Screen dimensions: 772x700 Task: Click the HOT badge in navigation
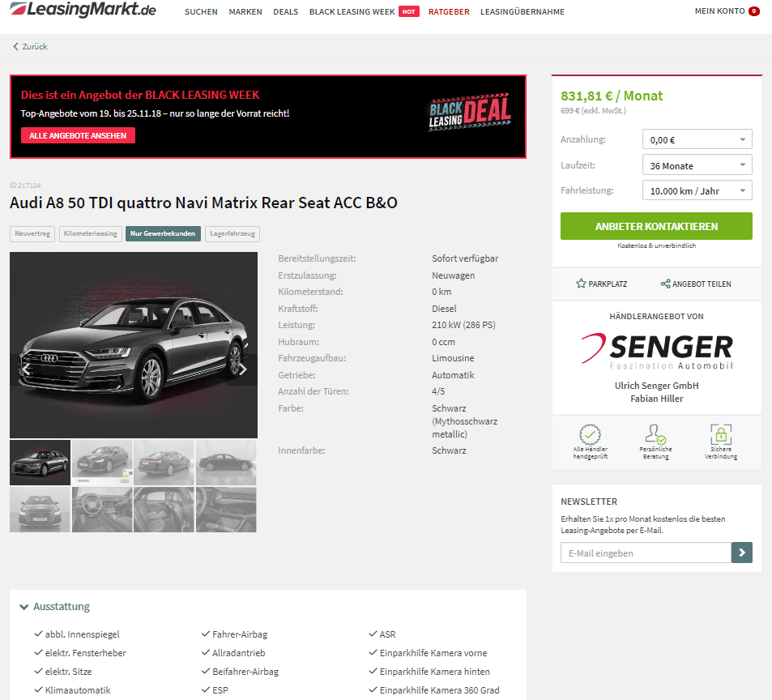(408, 11)
